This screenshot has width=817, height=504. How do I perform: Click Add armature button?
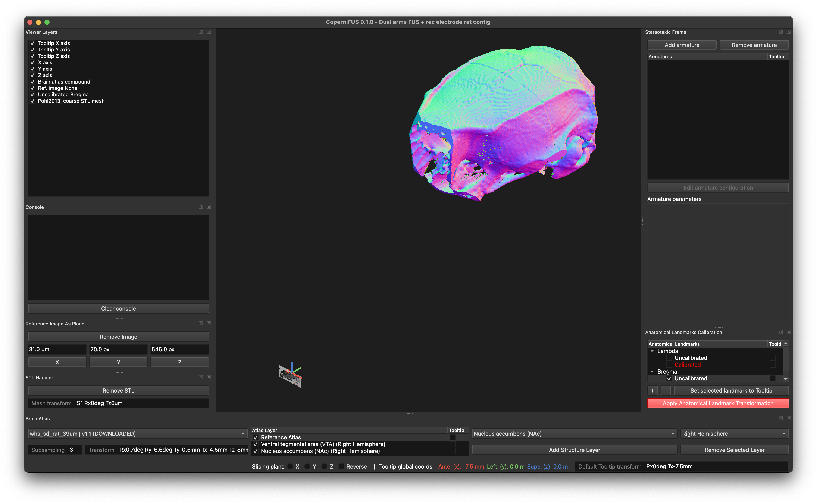pyautogui.click(x=682, y=45)
